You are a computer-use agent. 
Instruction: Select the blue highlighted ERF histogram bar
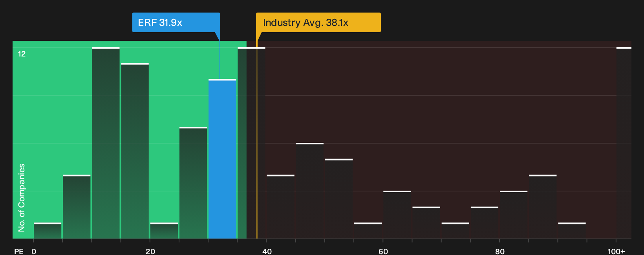click(222, 159)
